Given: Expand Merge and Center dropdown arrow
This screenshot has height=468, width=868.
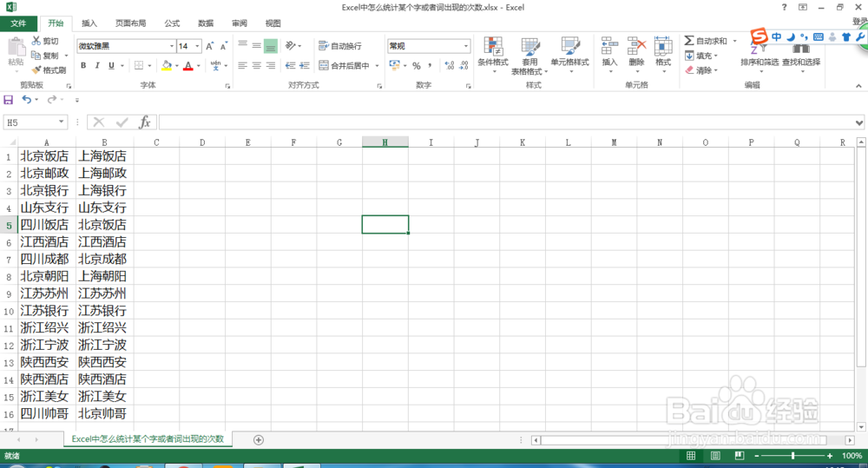Looking at the screenshot, I should click(x=377, y=65).
